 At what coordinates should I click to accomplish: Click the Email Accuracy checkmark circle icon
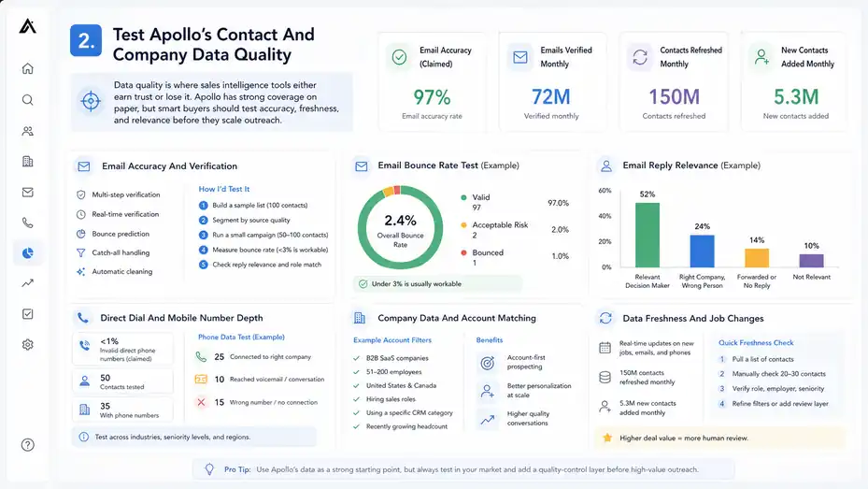[x=399, y=57]
